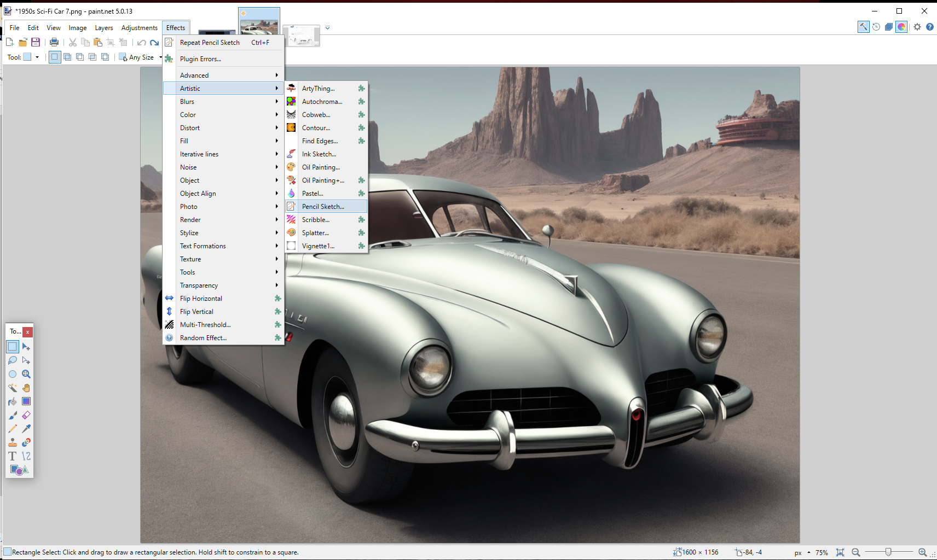This screenshot has width=937, height=560.
Task: Activate the Zoom tool in Tools window
Action: coord(26,374)
